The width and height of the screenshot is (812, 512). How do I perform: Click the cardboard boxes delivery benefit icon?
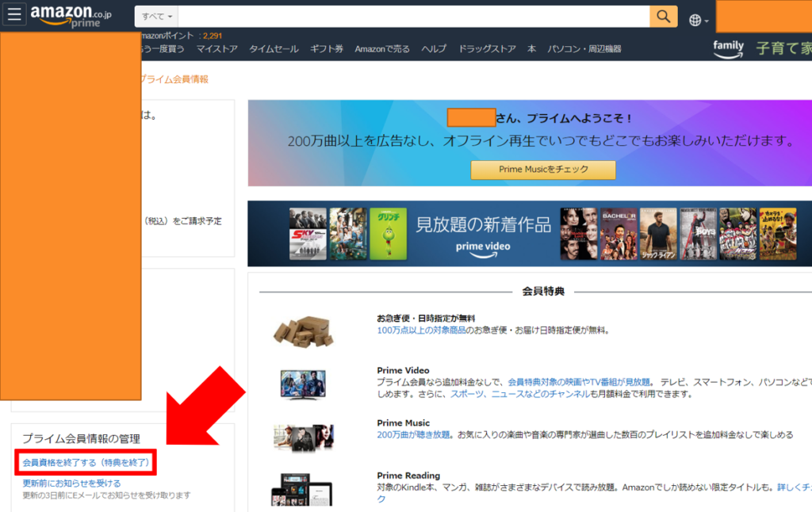click(304, 331)
